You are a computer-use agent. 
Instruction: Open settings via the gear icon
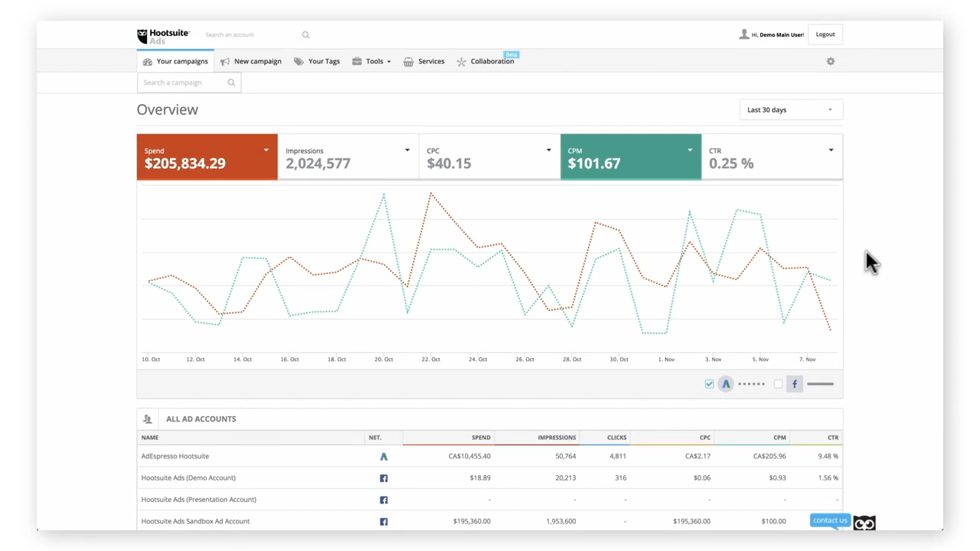(830, 61)
